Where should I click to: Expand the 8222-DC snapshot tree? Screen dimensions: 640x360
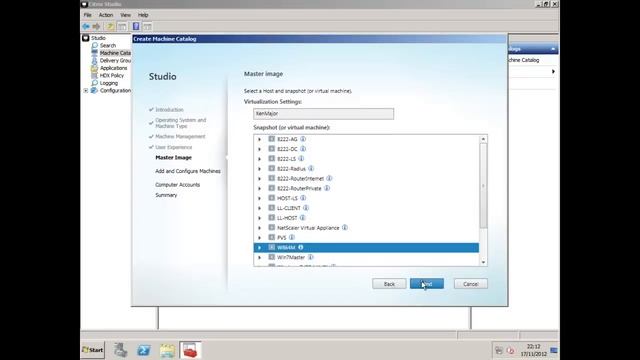click(x=260, y=149)
